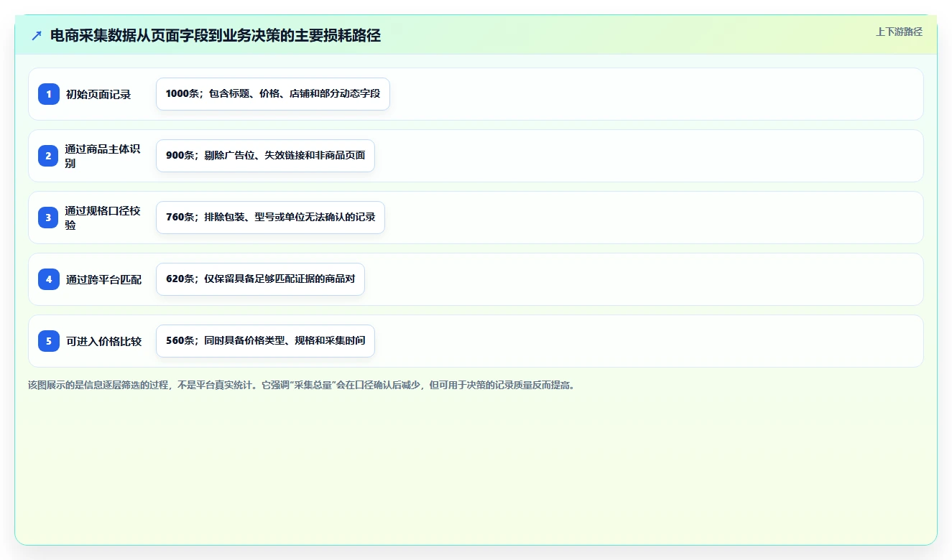Select the 通过规格口径校验 step label

[x=103, y=218]
